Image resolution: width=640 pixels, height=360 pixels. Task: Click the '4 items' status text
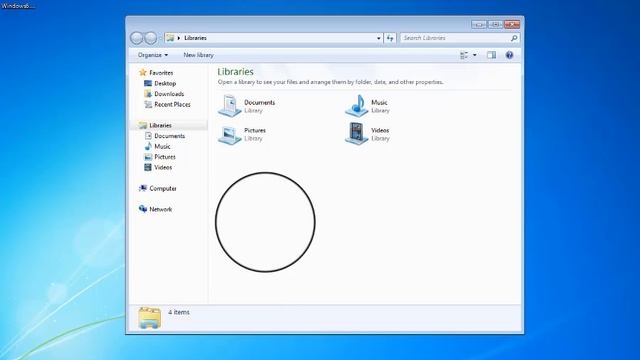click(x=179, y=312)
